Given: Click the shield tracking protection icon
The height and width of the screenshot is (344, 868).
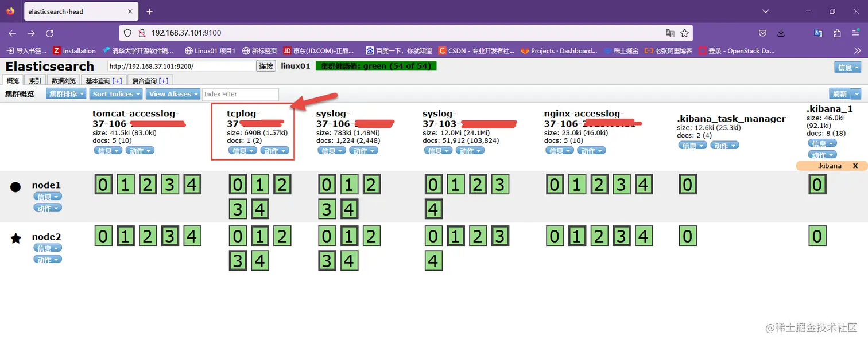Looking at the screenshot, I should click(127, 33).
